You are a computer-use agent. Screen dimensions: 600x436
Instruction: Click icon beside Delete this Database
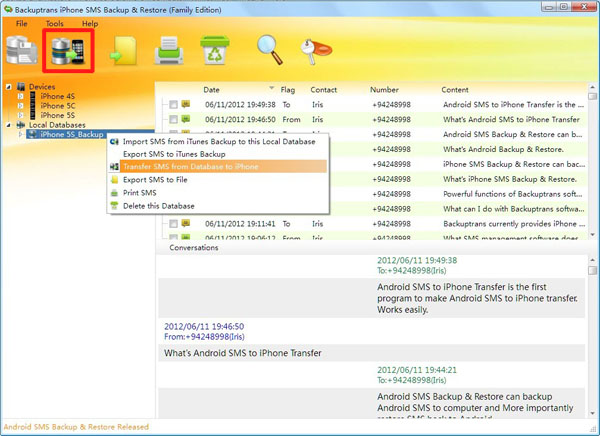(114, 206)
